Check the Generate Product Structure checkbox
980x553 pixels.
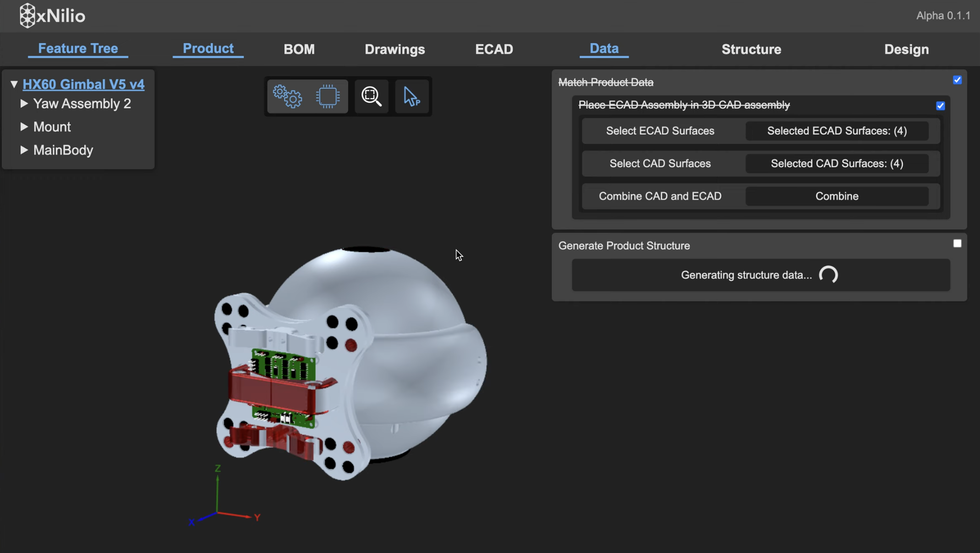pyautogui.click(x=957, y=243)
